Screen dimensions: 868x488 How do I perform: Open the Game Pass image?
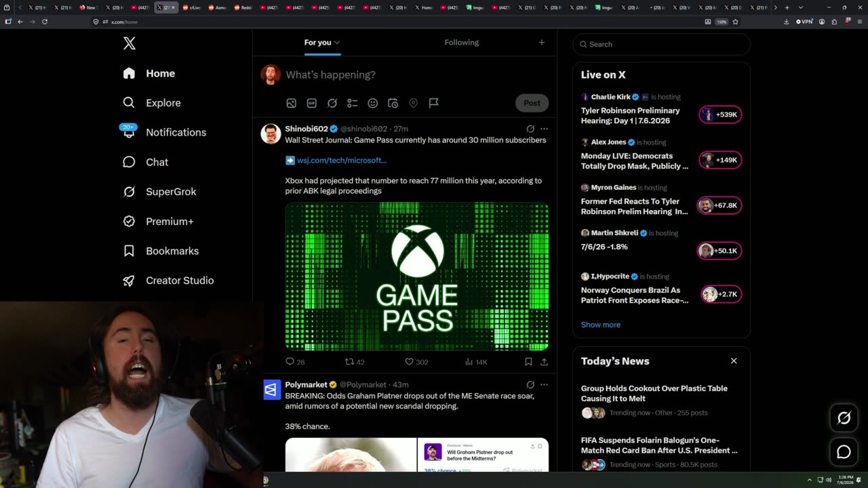click(416, 276)
